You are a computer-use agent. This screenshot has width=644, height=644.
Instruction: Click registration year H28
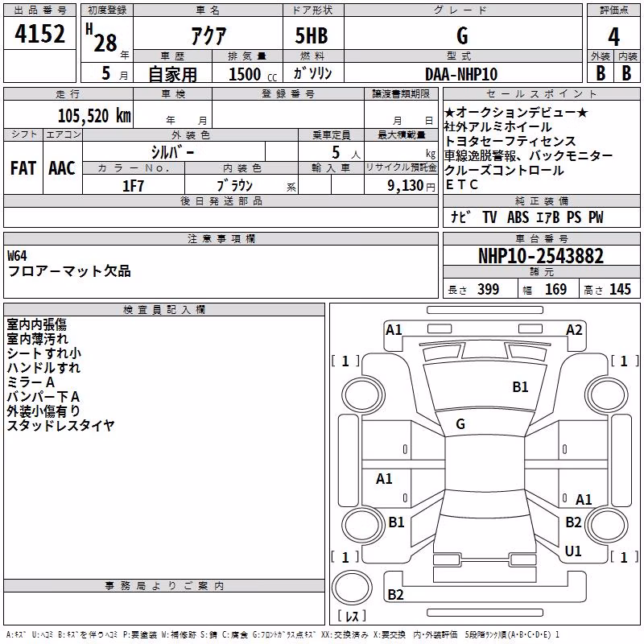(101, 38)
